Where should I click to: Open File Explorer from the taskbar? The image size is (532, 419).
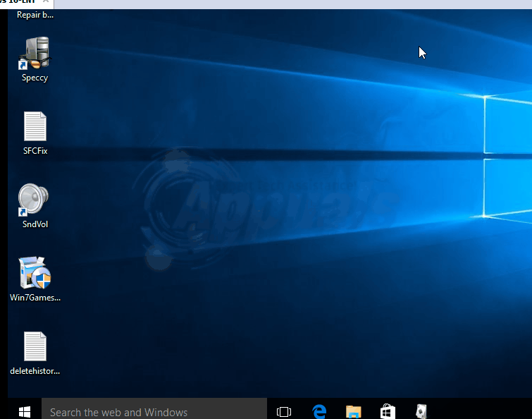(354, 411)
